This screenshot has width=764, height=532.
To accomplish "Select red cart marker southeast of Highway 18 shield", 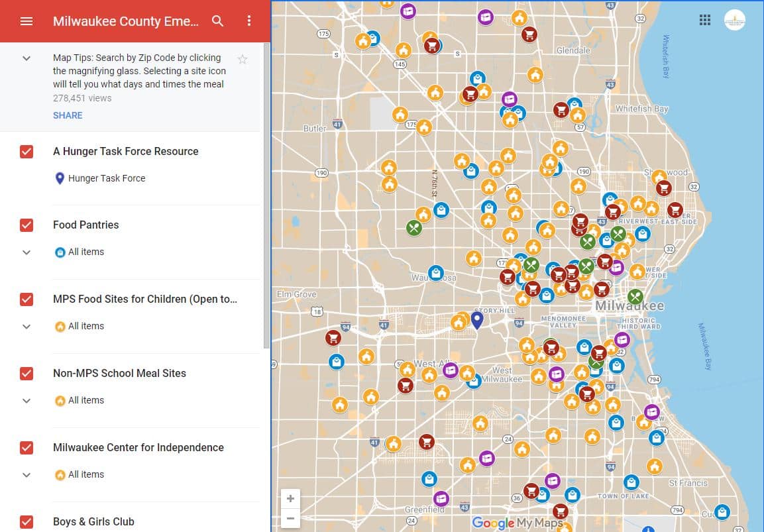I will click(x=333, y=337).
